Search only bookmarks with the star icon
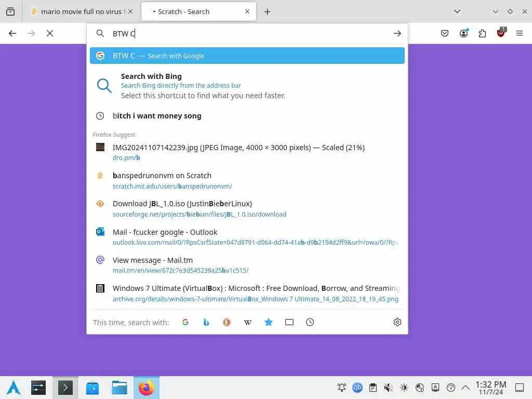Viewport: 532px width, 399px height. [269, 322]
